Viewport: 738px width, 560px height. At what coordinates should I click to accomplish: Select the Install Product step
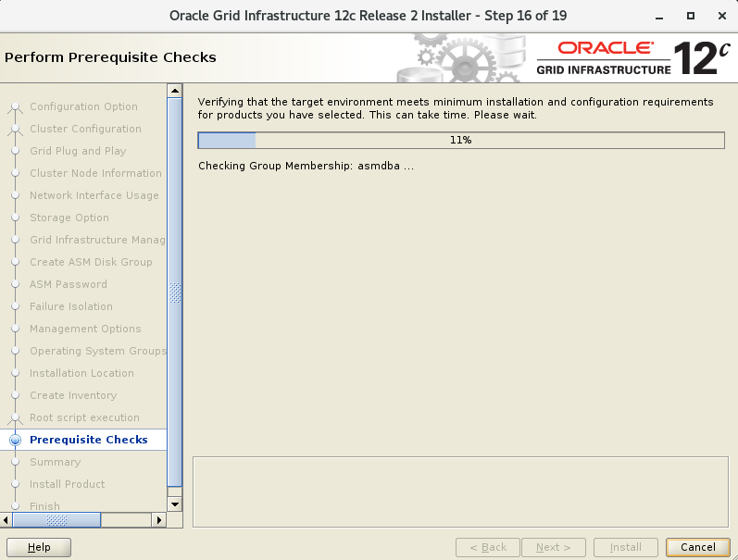point(67,484)
